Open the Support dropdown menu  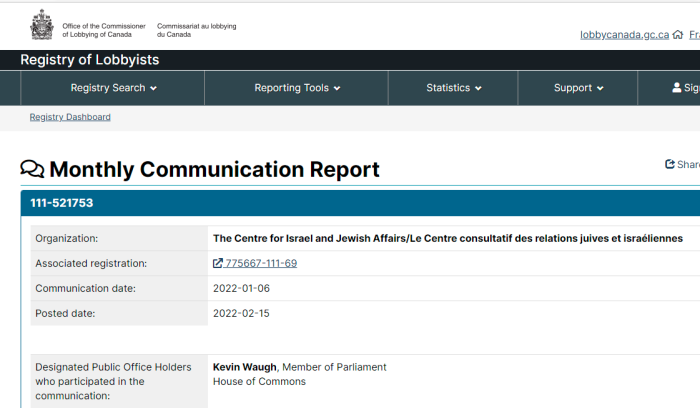click(579, 88)
